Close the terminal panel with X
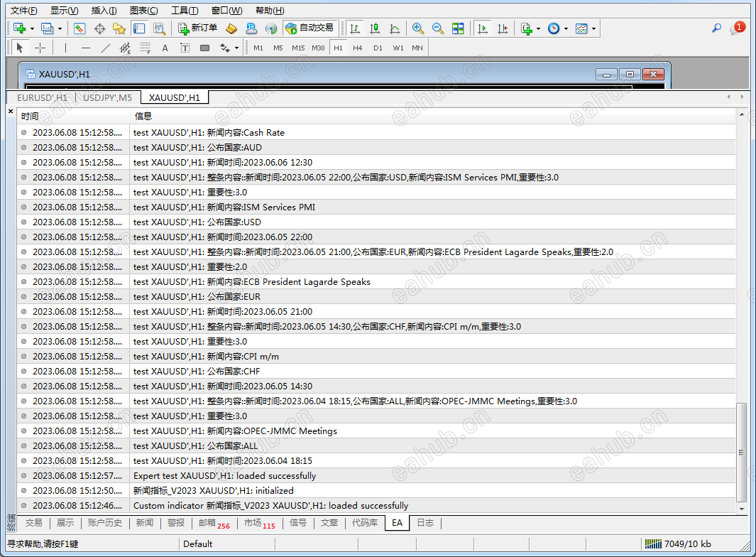The height and width of the screenshot is (557, 756). point(11,112)
